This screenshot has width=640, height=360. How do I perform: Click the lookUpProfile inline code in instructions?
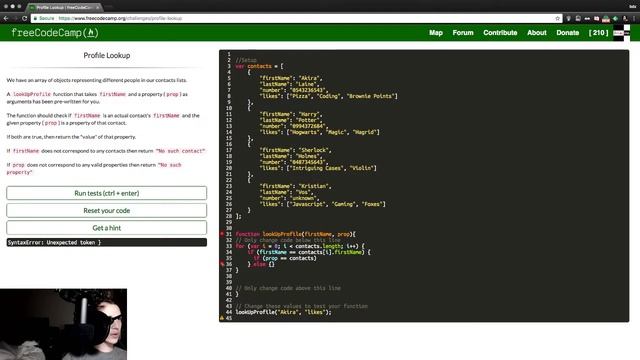(32, 94)
